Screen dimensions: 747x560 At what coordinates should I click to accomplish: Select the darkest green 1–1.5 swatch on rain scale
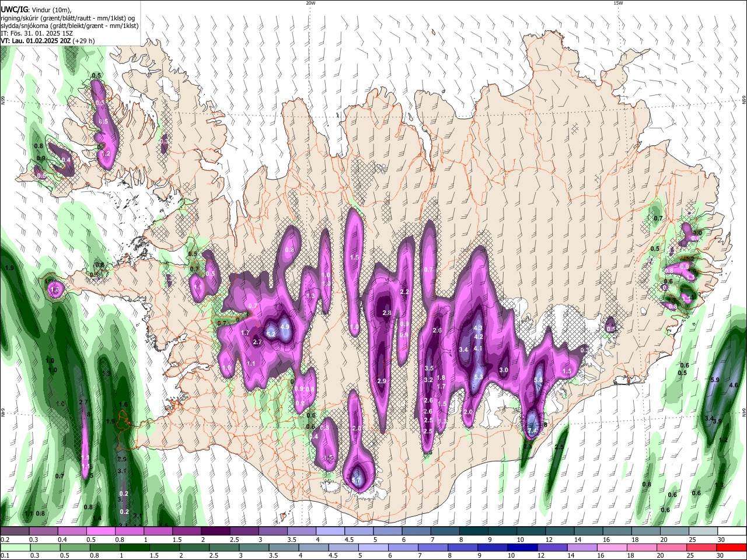point(135,547)
